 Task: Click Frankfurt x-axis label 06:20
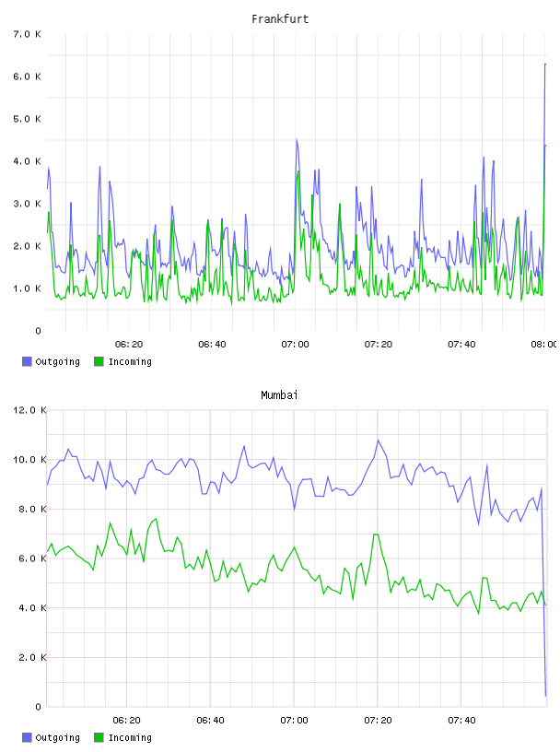[x=129, y=345]
